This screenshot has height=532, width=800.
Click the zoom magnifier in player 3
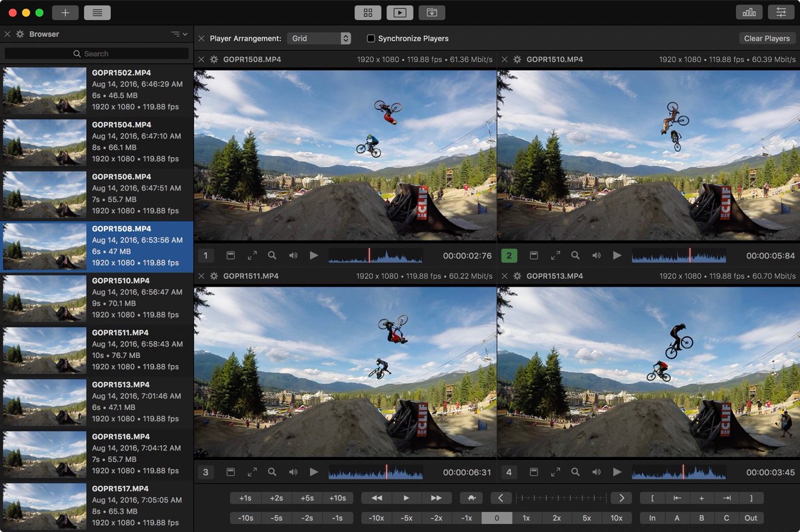(x=272, y=472)
